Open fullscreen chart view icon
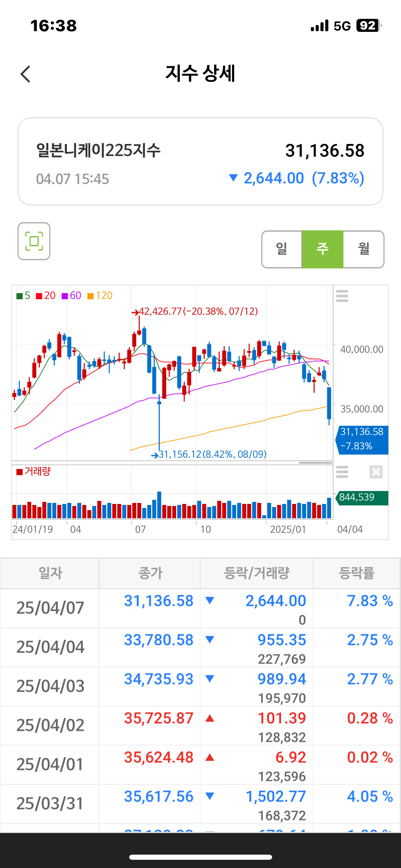This screenshot has height=868, width=401. click(x=34, y=241)
